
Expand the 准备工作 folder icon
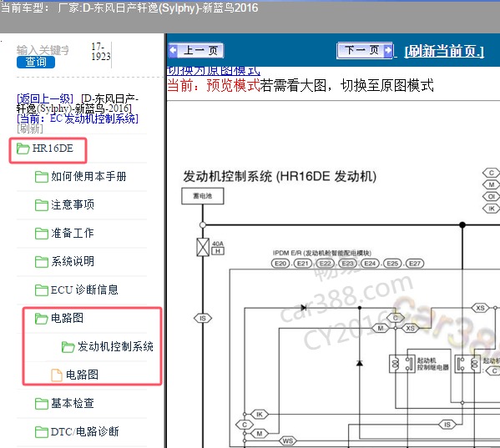point(42,234)
